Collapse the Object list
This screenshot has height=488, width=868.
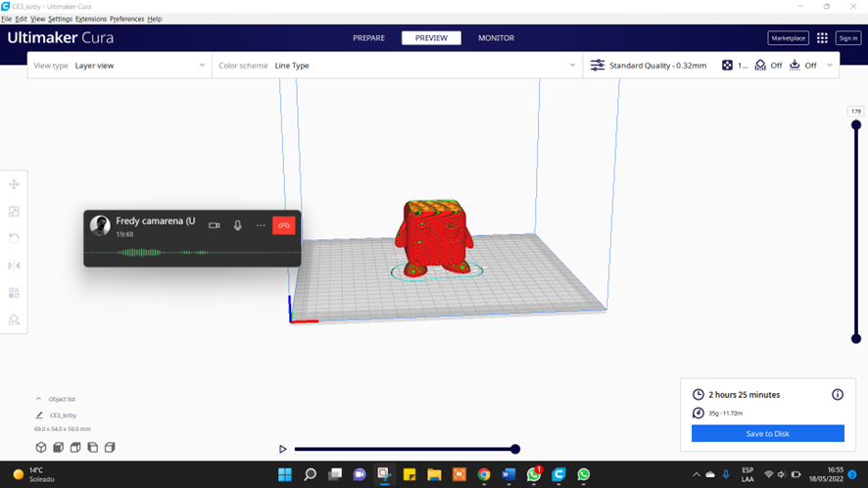coord(38,399)
